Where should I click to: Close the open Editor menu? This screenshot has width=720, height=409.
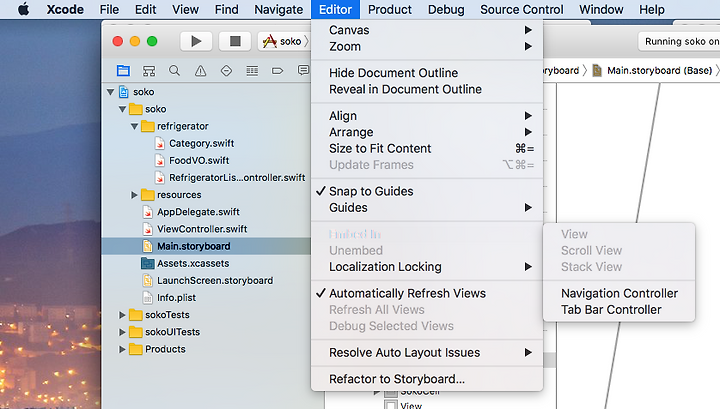(336, 9)
